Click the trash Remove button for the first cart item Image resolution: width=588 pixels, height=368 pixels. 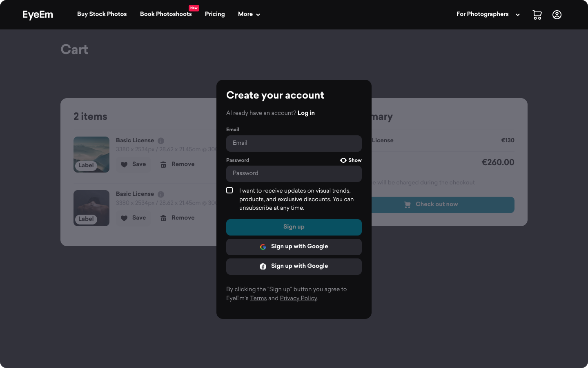[177, 164]
